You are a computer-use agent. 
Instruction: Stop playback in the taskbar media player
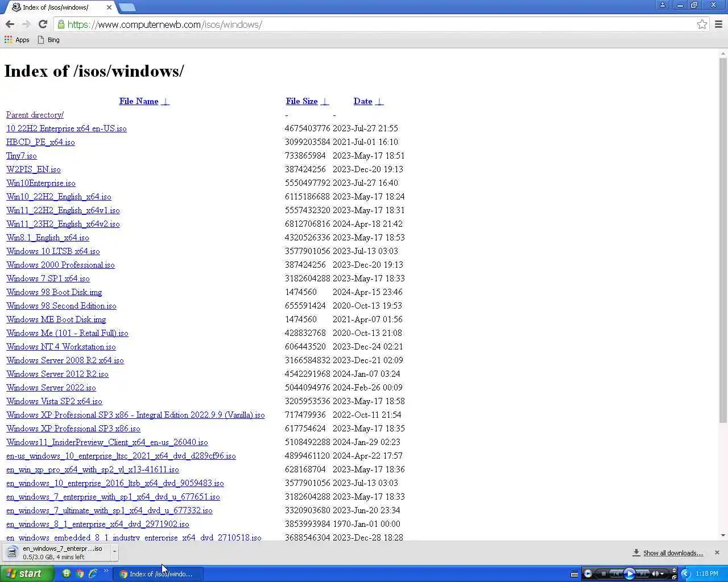tap(603, 573)
